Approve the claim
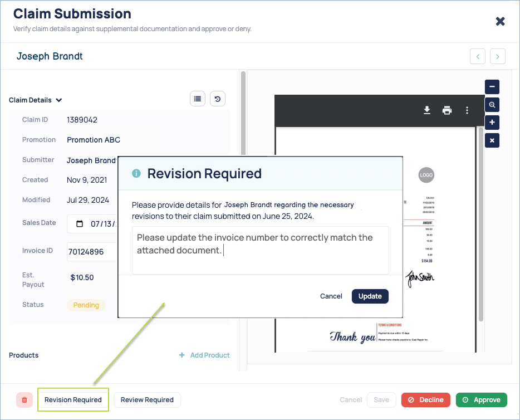Image resolution: width=520 pixels, height=420 pixels. [x=481, y=399]
